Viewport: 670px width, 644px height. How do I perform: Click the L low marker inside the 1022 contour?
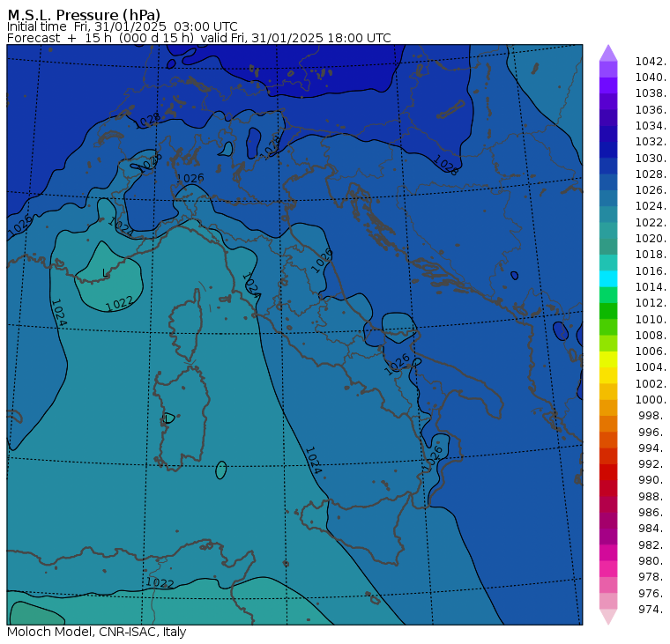(x=105, y=272)
